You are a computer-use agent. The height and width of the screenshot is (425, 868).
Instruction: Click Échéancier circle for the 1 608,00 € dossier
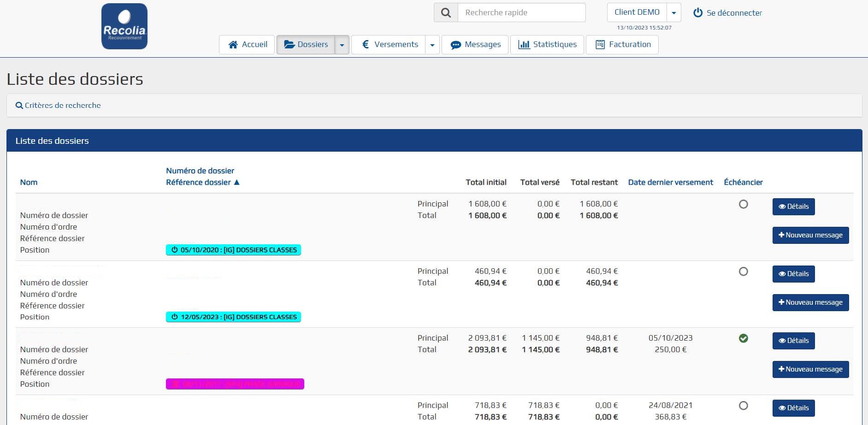coord(744,204)
